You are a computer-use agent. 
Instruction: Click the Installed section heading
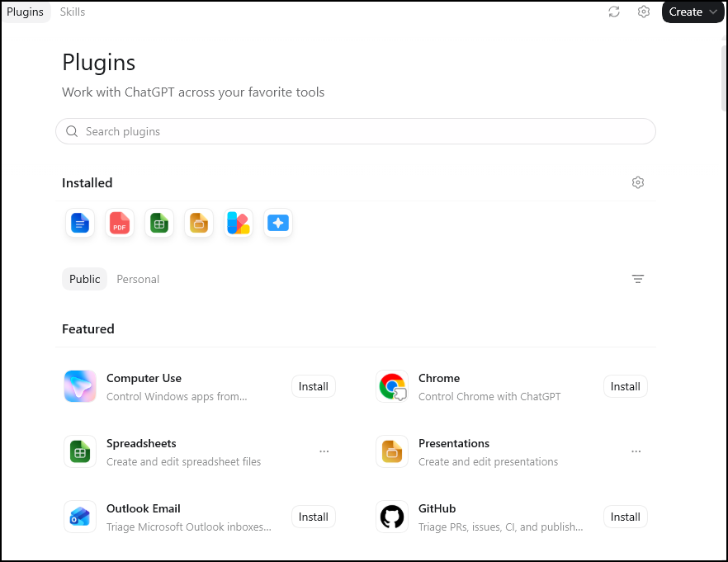[x=87, y=183]
